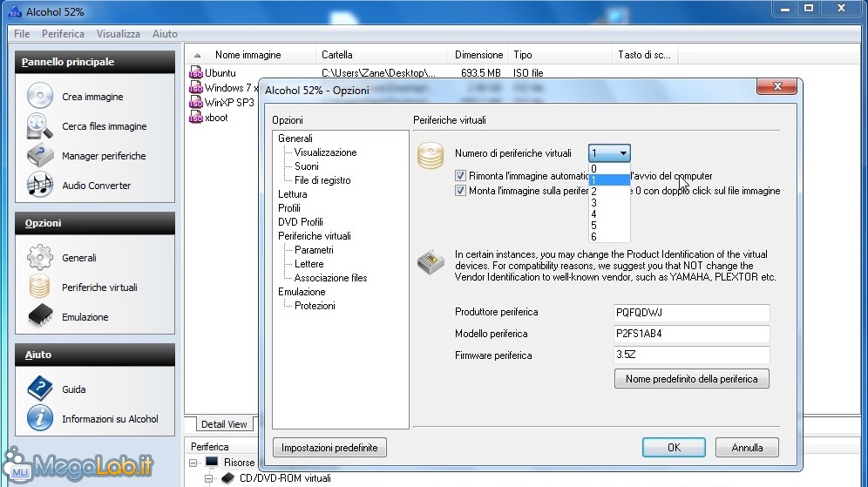868x487 pixels.
Task: Click the Alcohol 52% title bar app icon
Action: (15, 11)
